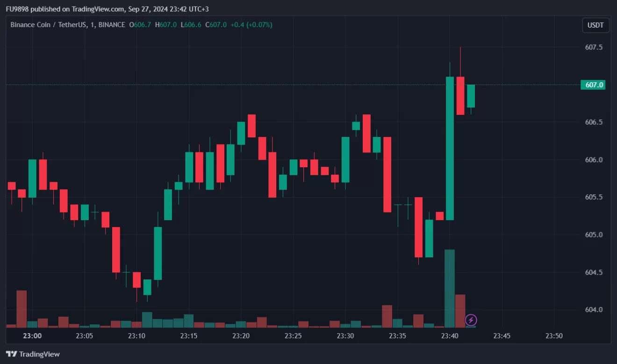
Task: Click the last green candle at 23:42
Action: click(x=471, y=96)
